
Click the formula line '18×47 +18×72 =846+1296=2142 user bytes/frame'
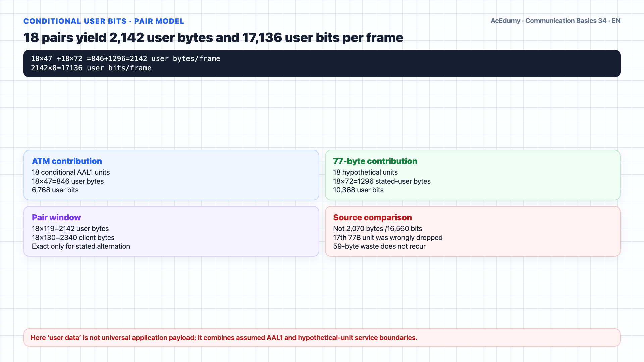pyautogui.click(x=125, y=59)
